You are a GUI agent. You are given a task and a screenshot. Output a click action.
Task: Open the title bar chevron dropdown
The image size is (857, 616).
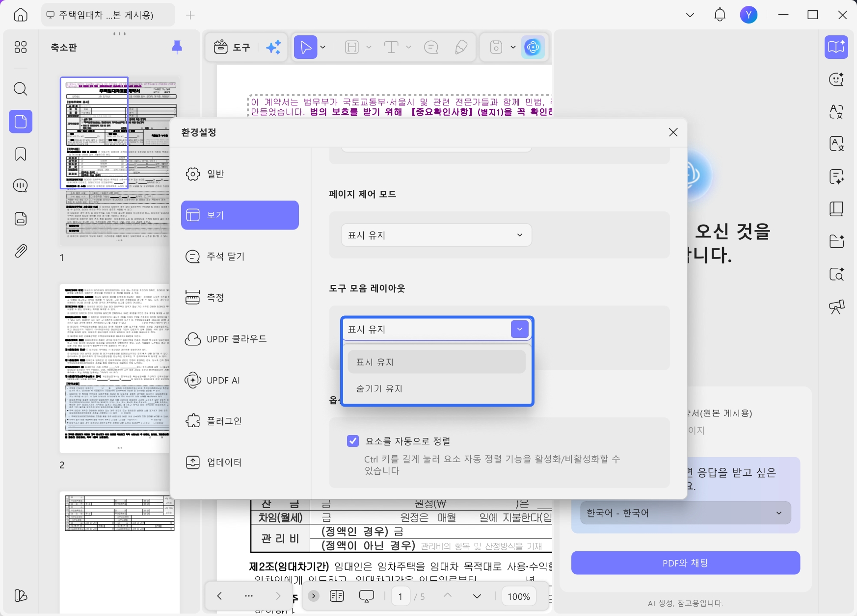(x=690, y=15)
